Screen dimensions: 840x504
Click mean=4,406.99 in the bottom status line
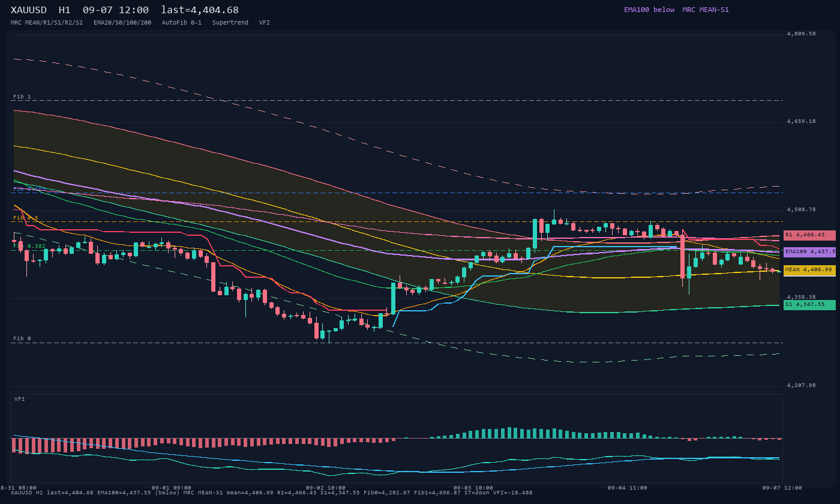[250, 493]
